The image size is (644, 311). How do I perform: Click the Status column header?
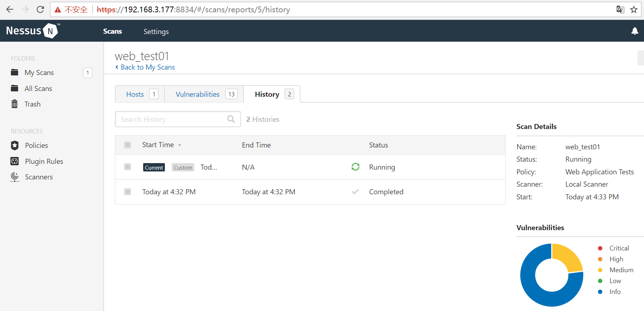(378, 145)
